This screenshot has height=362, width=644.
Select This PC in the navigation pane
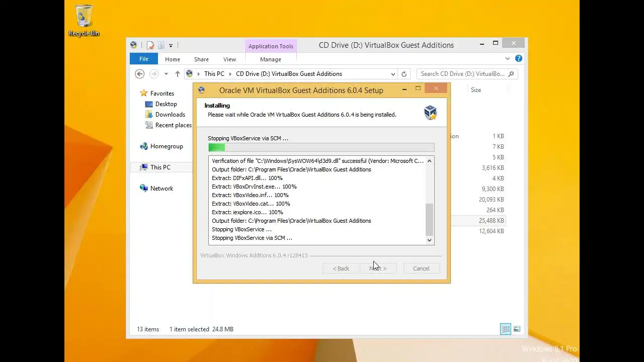[x=160, y=167]
